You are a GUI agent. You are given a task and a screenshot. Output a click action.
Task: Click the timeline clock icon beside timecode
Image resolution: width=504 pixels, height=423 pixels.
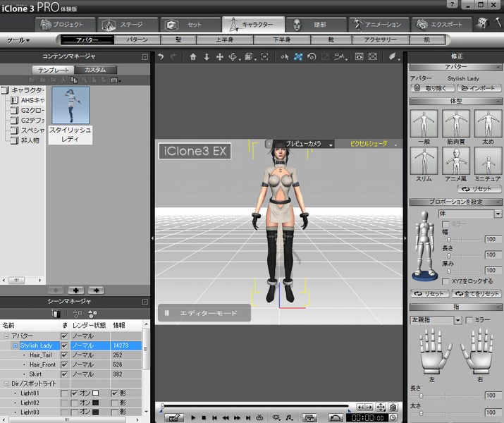(x=393, y=417)
